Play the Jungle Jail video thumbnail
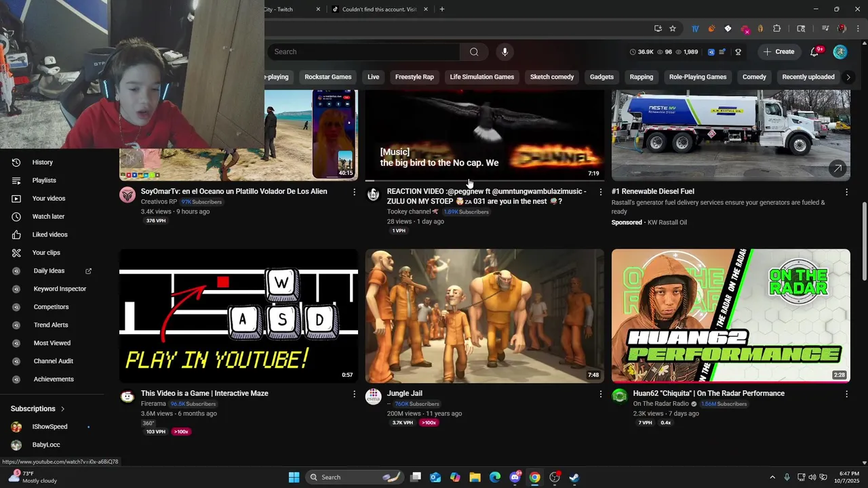The height and width of the screenshot is (488, 868). click(x=485, y=316)
